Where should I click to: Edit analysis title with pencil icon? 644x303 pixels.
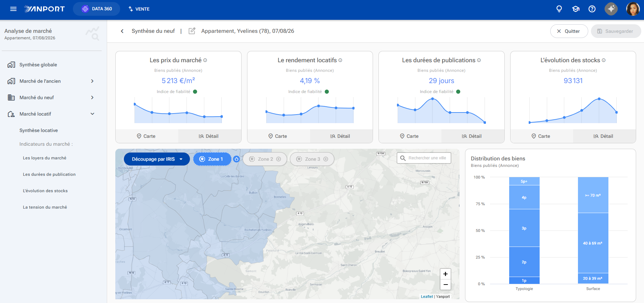pyautogui.click(x=192, y=31)
